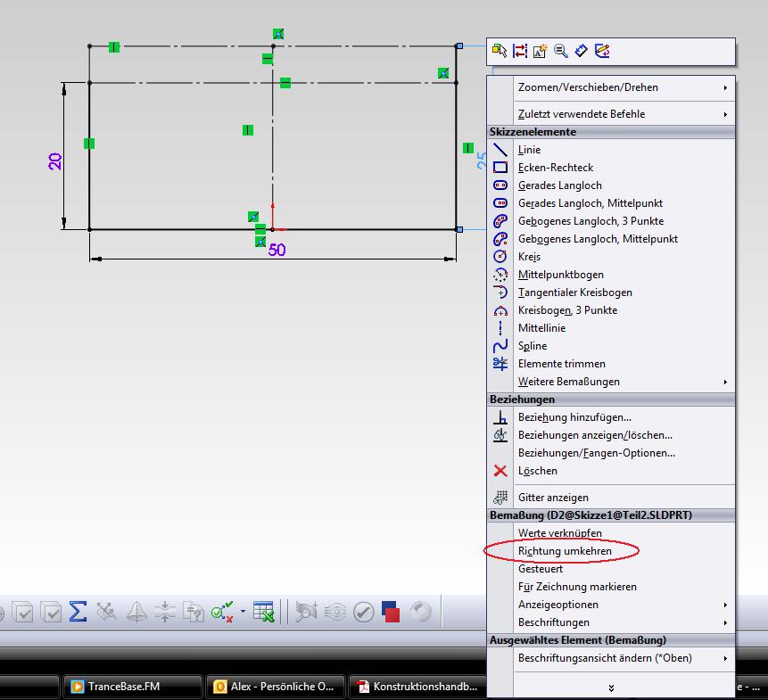
Task: Click the blue Sigma equations icon
Action: point(78,612)
